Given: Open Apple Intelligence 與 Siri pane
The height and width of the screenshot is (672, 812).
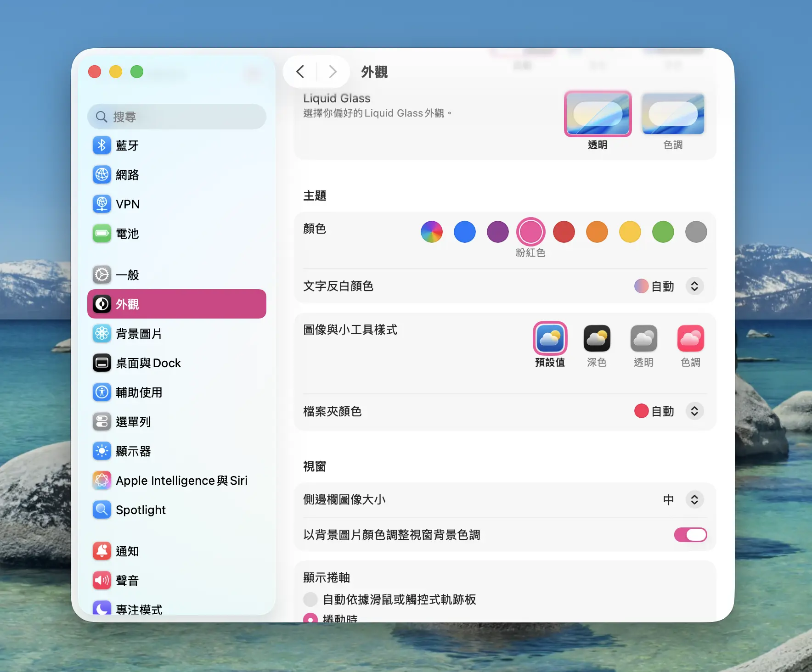Looking at the screenshot, I should pyautogui.click(x=177, y=481).
